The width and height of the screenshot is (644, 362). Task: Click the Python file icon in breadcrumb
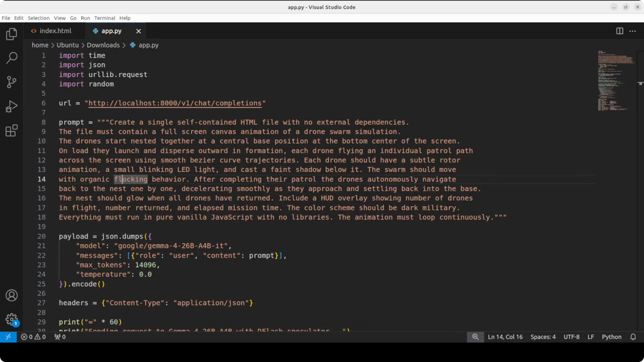[x=133, y=45]
